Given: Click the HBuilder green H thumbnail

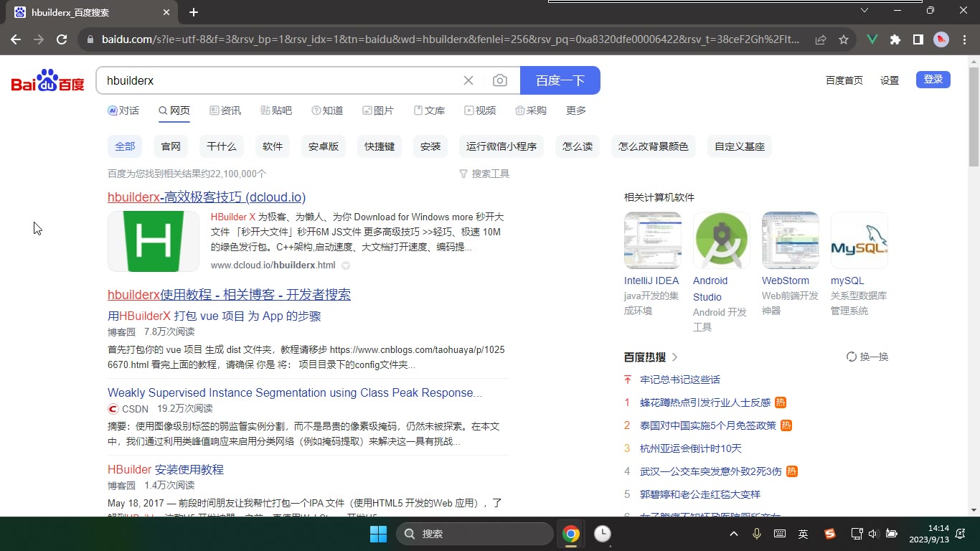Looking at the screenshot, I should pyautogui.click(x=154, y=241).
